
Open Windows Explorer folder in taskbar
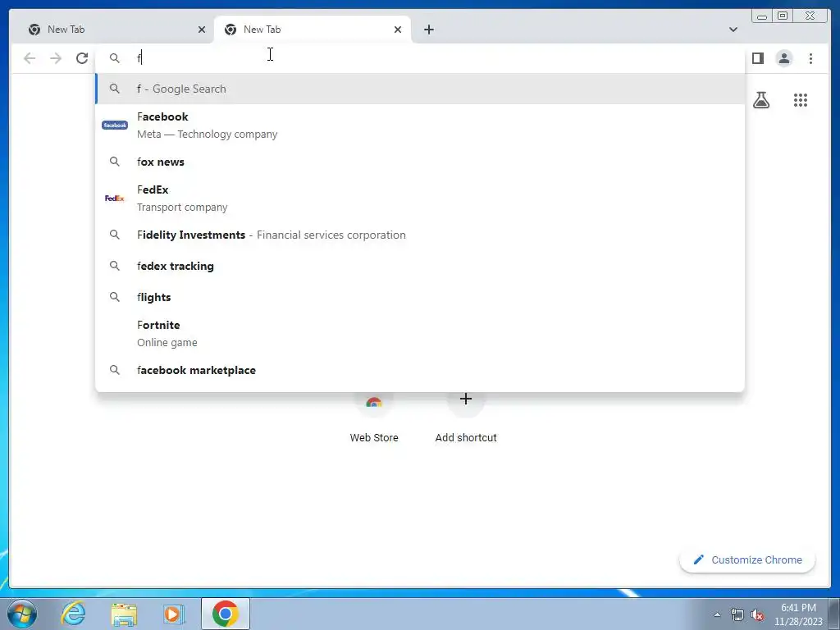coord(124,614)
